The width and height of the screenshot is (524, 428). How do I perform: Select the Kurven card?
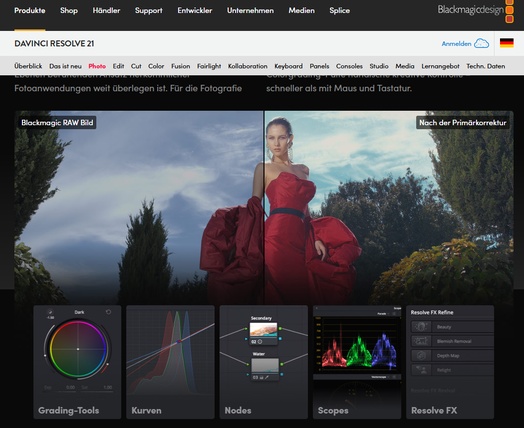click(170, 362)
